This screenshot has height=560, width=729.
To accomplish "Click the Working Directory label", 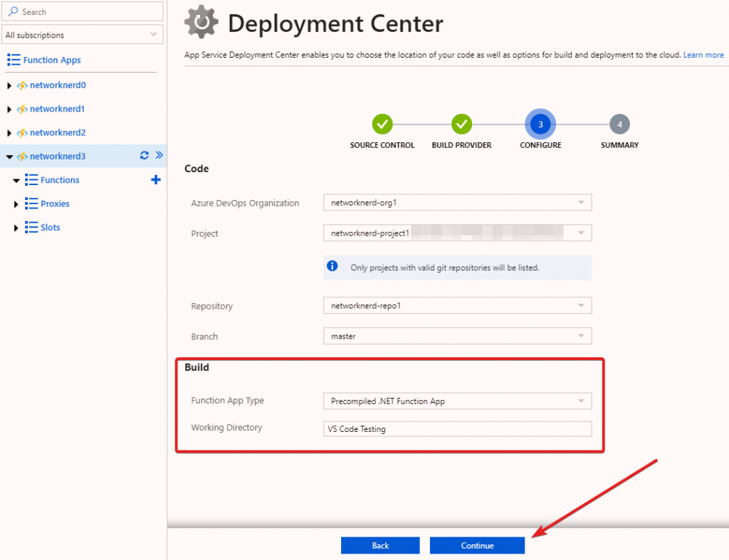I will point(226,428).
